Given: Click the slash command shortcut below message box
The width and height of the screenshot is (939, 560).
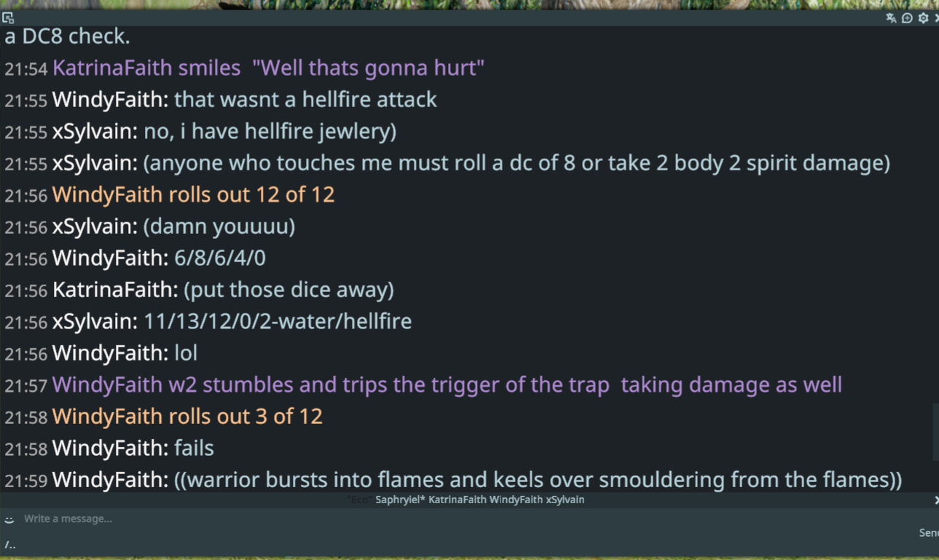Looking at the screenshot, I should point(9,545).
